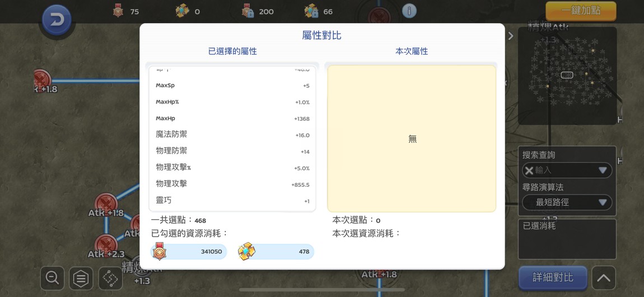This screenshot has height=297, width=644.
Task: Select the 物理防禦 +14 row
Action: [x=232, y=152]
